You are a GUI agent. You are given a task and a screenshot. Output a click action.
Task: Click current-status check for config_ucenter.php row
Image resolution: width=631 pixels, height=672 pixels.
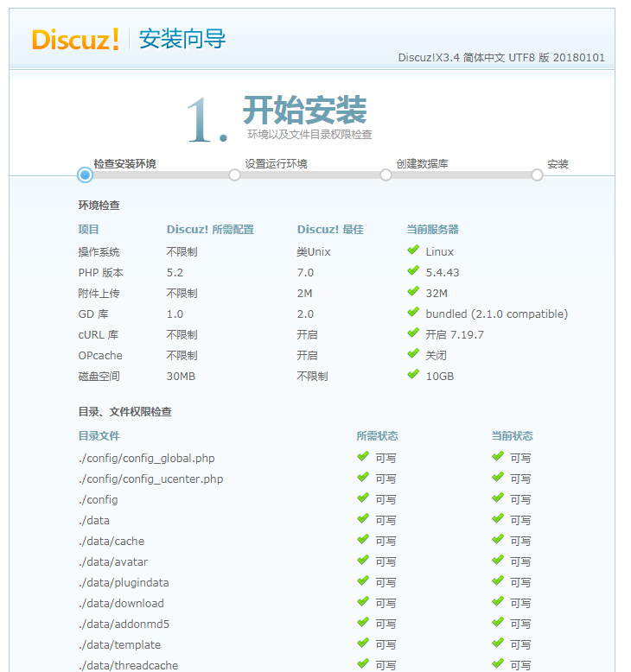tap(498, 477)
